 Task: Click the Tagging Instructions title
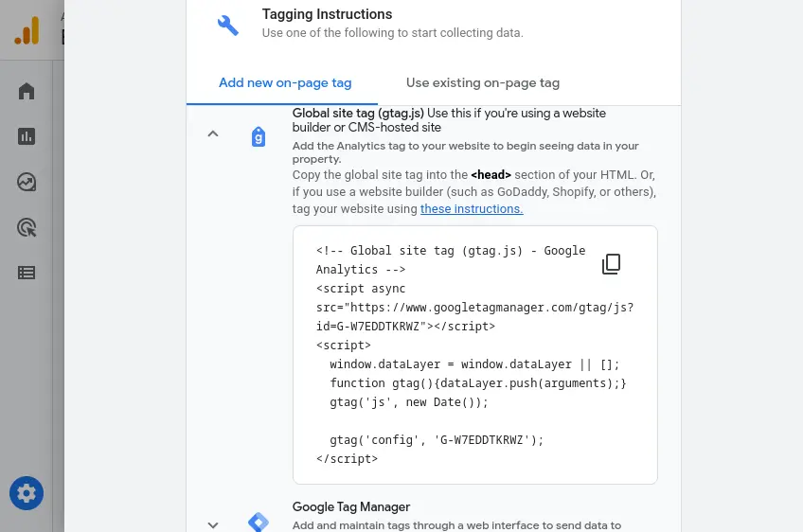click(x=328, y=14)
